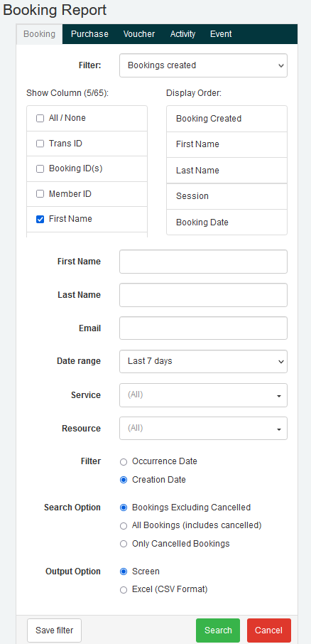Choose Excel (CSV Format) output
Image resolution: width=311 pixels, height=644 pixels.
click(x=124, y=590)
